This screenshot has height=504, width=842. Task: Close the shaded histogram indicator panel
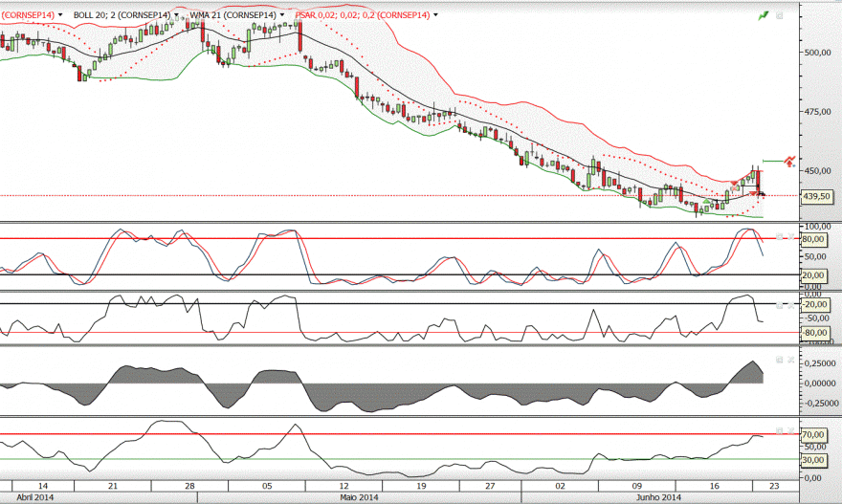(x=791, y=360)
